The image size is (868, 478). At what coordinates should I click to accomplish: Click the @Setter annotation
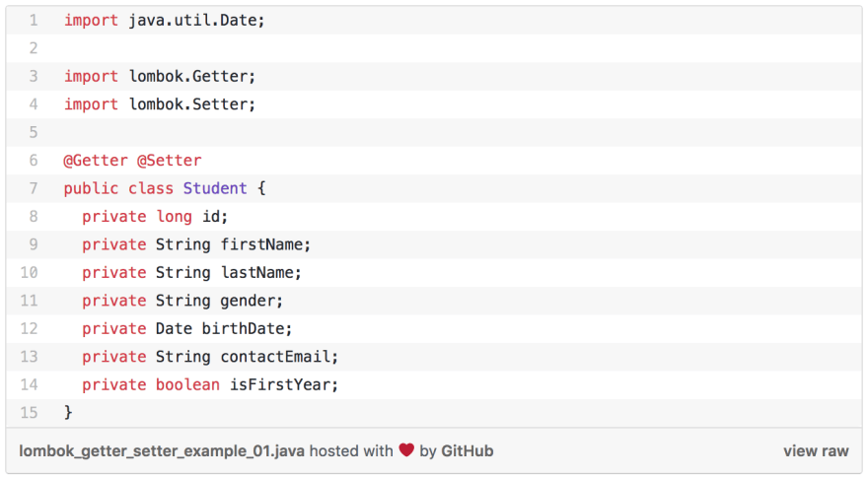(170, 161)
